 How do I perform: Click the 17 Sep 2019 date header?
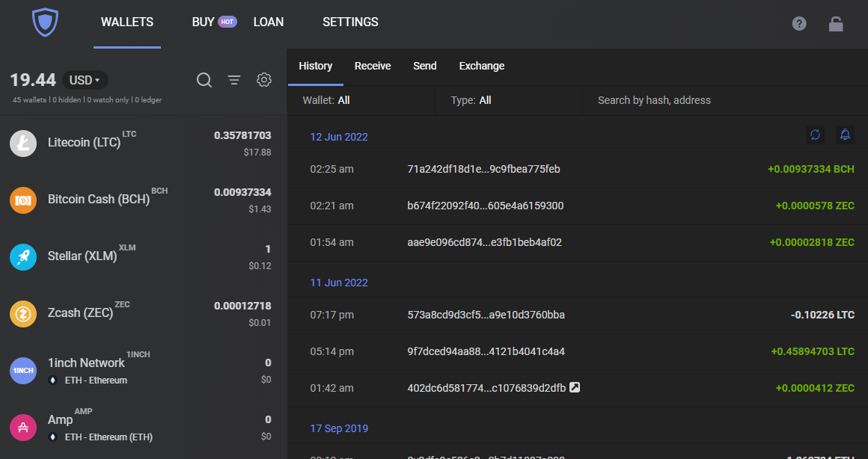tap(339, 428)
